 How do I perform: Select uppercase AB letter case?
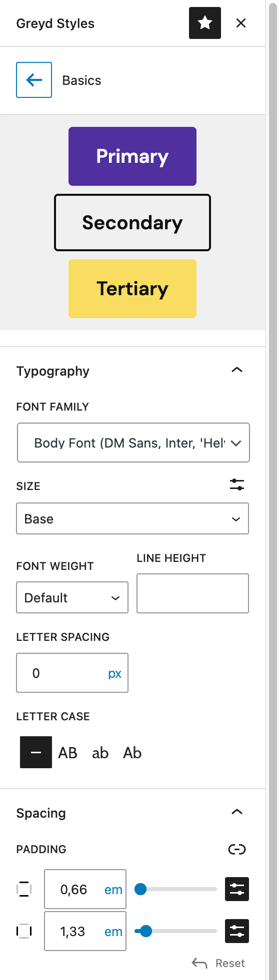click(68, 753)
